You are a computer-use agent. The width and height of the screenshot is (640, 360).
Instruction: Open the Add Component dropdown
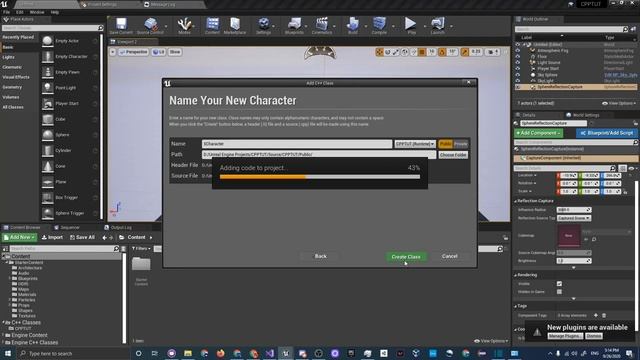click(x=538, y=133)
